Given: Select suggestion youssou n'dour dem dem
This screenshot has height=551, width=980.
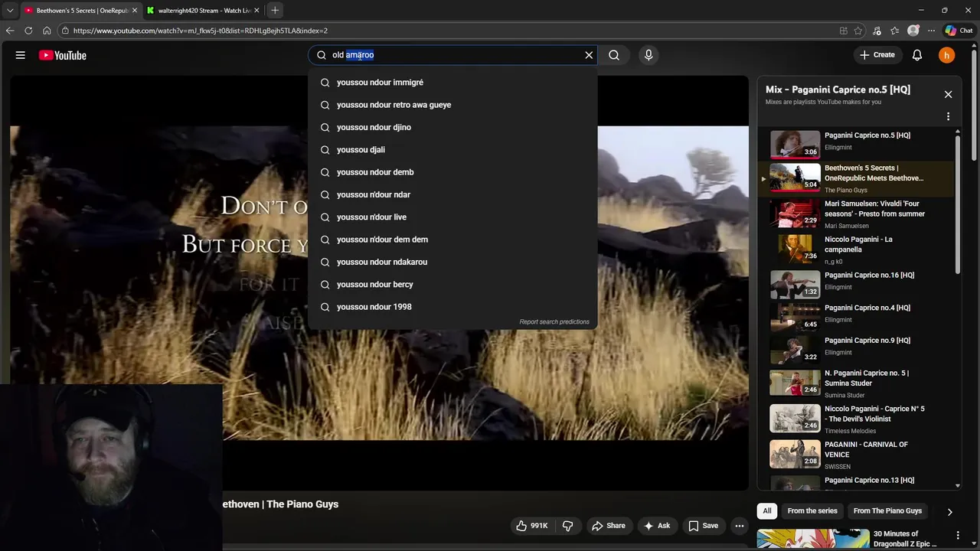Looking at the screenshot, I should (452, 240).
